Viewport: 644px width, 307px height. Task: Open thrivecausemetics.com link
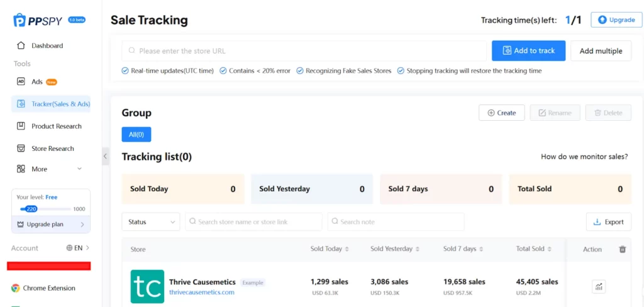[x=202, y=292]
